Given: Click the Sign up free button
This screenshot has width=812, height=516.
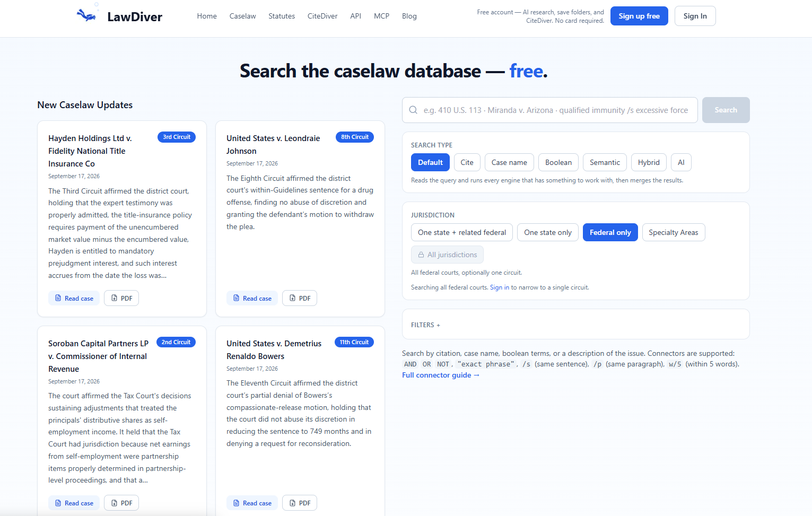Looking at the screenshot, I should pyautogui.click(x=639, y=16).
